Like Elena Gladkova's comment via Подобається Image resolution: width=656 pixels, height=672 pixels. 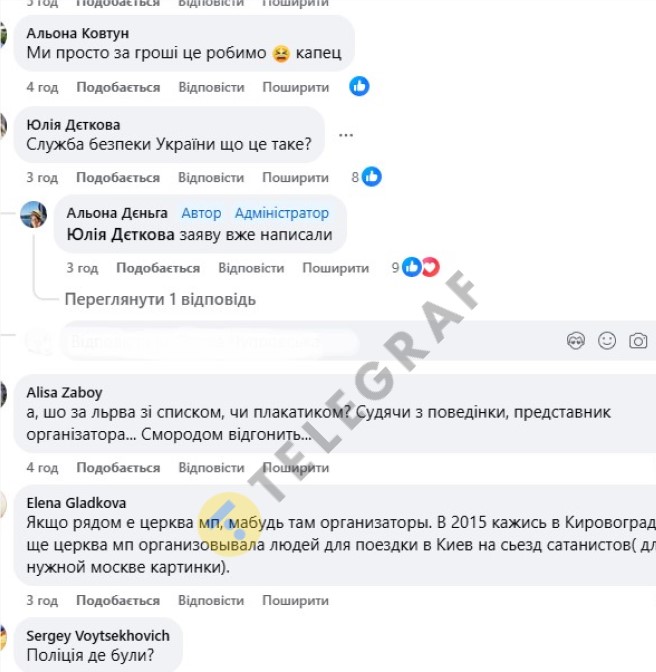pos(118,600)
